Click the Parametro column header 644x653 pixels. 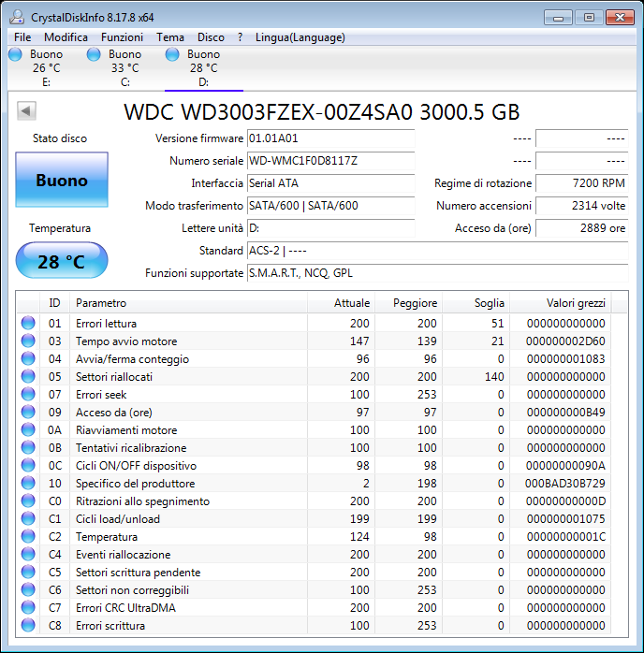(188, 303)
